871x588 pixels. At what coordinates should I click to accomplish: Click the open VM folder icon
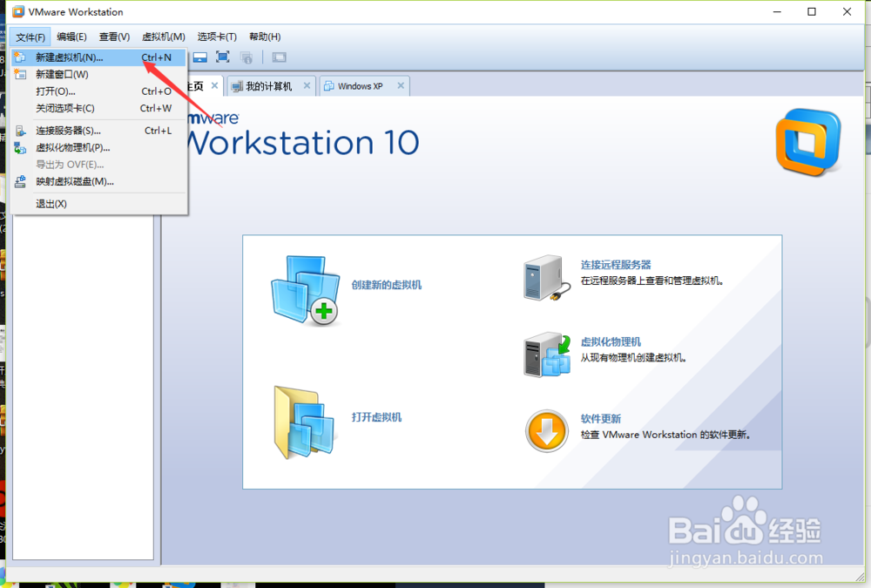pyautogui.click(x=304, y=422)
